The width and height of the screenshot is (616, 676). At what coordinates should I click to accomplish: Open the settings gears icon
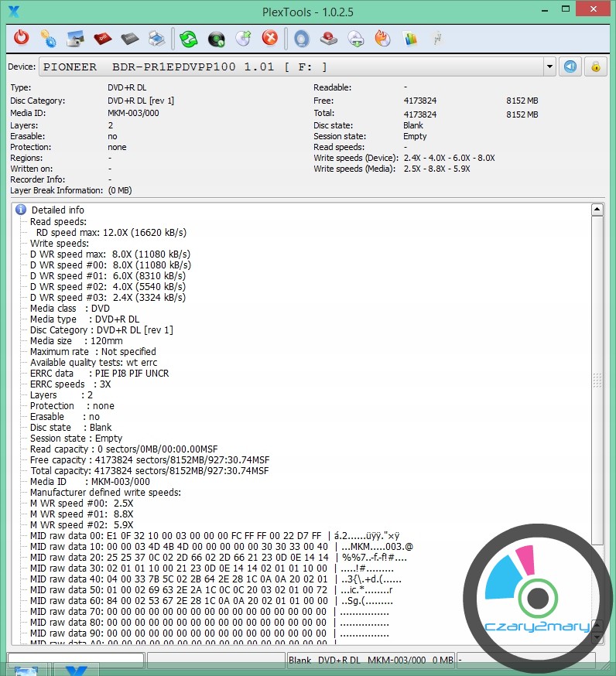(48, 37)
